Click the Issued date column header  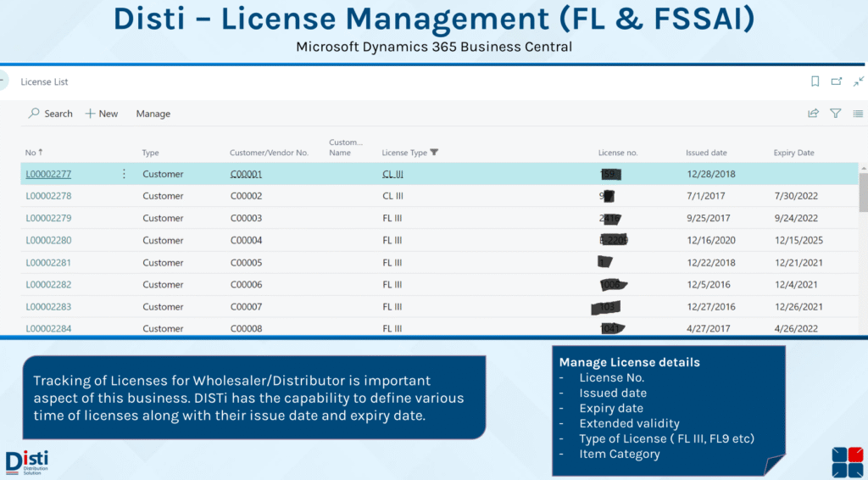706,153
